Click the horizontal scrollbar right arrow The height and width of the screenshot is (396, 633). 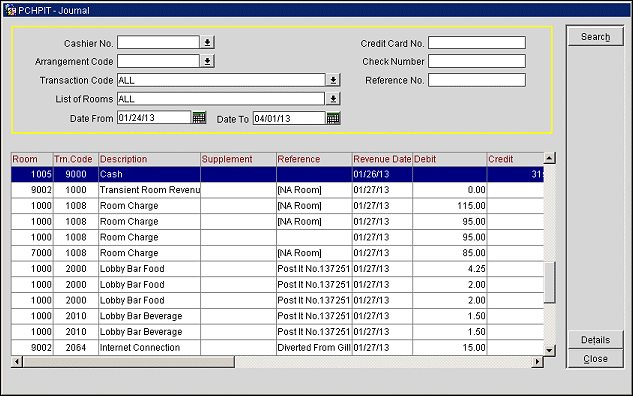pyautogui.click(x=537, y=362)
